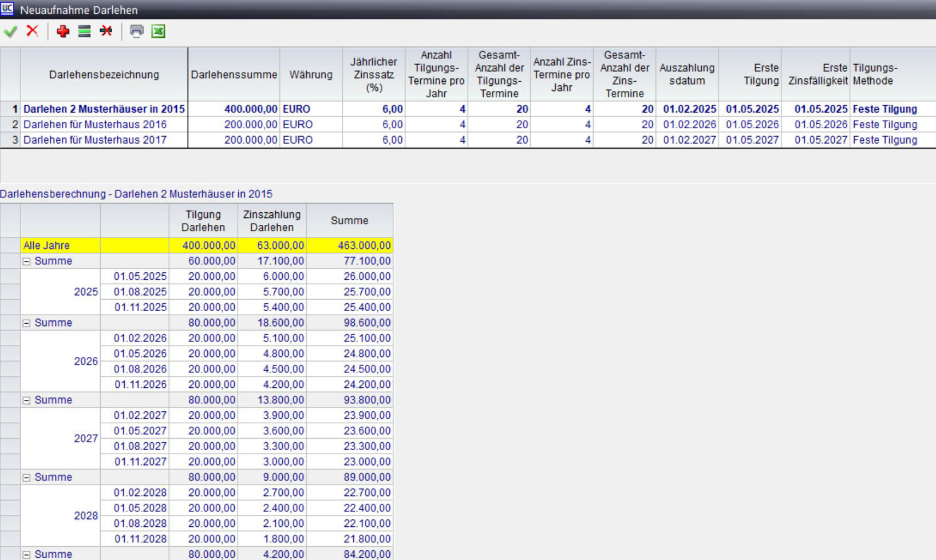The height and width of the screenshot is (560, 936).
Task: Click the green rows insert-line icon
Action: coord(84,31)
